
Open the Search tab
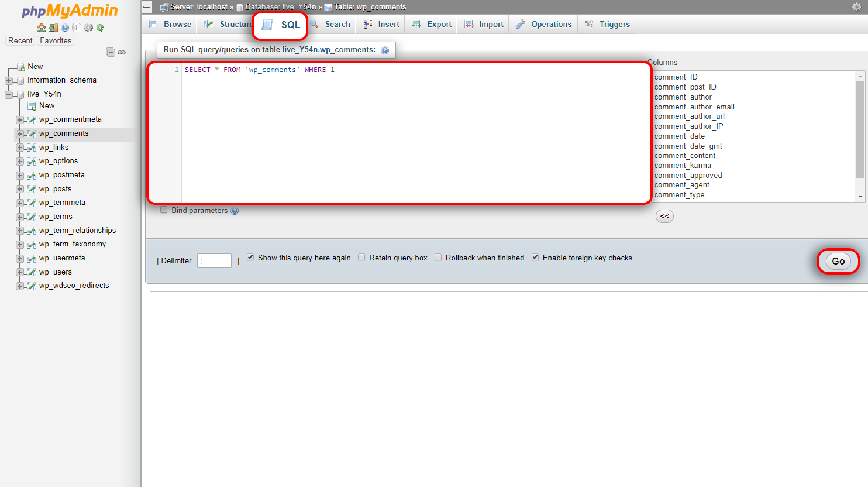point(330,24)
